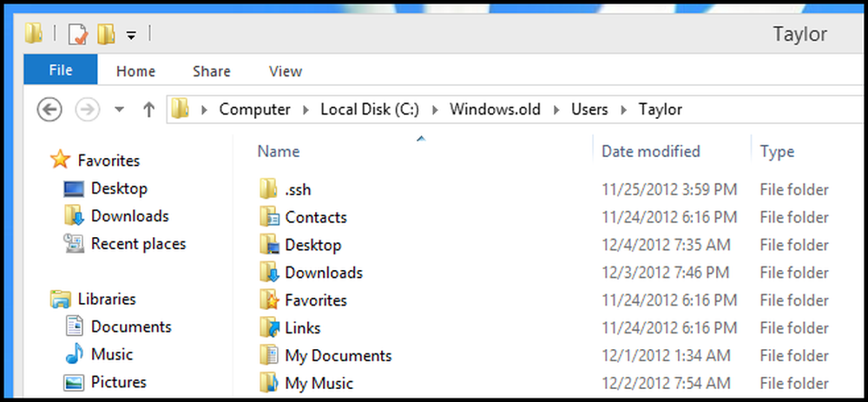Select the My Documents folder name
Image resolution: width=868 pixels, height=402 pixels.
[x=339, y=355]
